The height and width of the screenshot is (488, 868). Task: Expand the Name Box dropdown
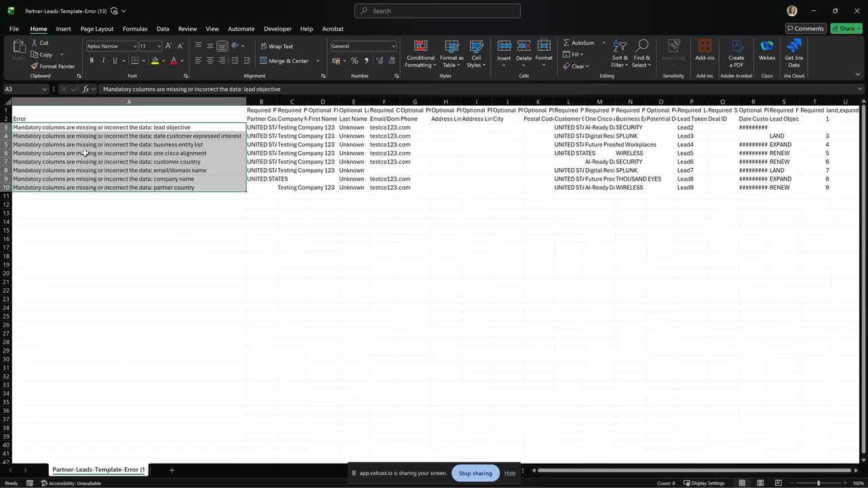[44, 89]
